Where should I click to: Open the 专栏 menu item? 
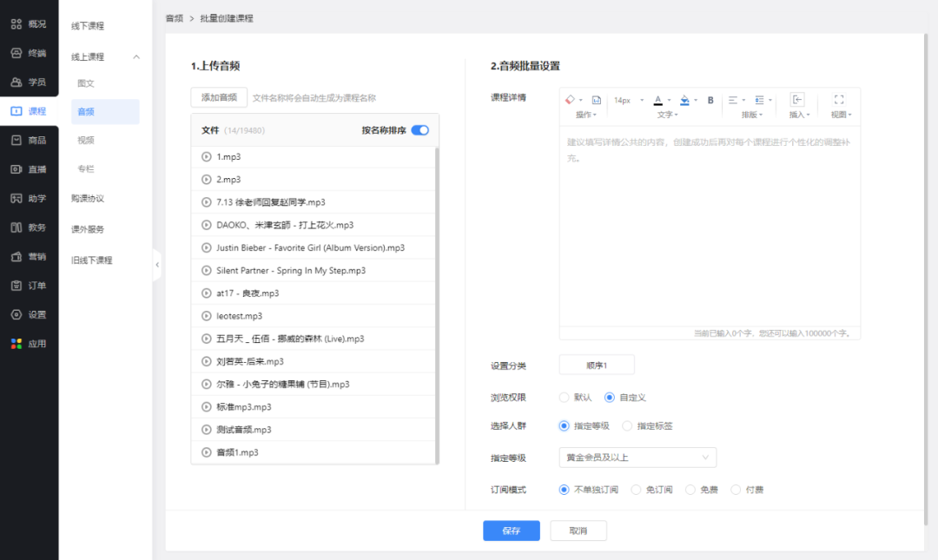pyautogui.click(x=84, y=168)
